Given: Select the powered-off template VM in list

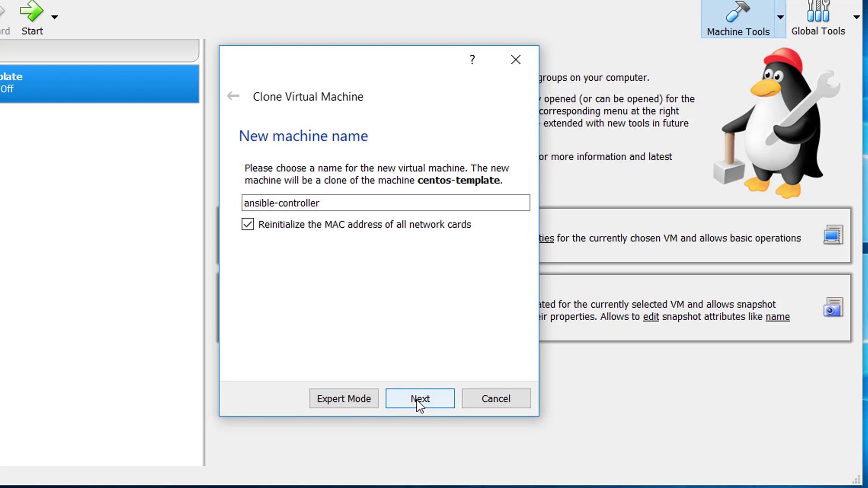Looking at the screenshot, I should [99, 84].
